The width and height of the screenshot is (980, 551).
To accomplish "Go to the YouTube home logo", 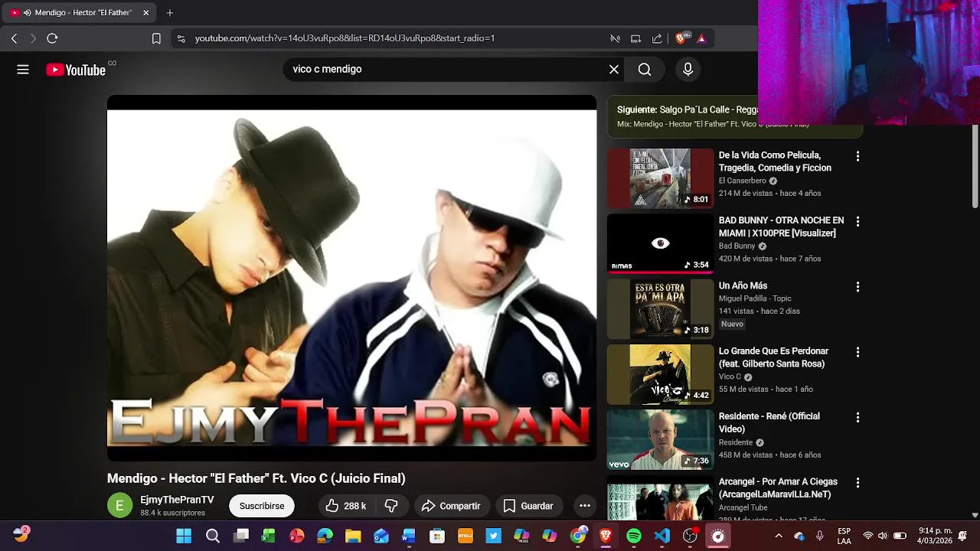I will tap(76, 70).
